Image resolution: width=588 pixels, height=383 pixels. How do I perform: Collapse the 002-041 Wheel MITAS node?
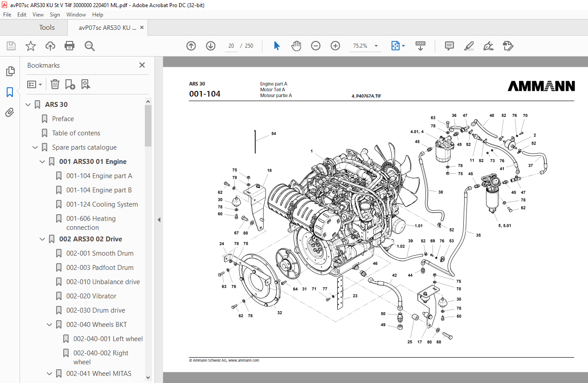coord(49,374)
